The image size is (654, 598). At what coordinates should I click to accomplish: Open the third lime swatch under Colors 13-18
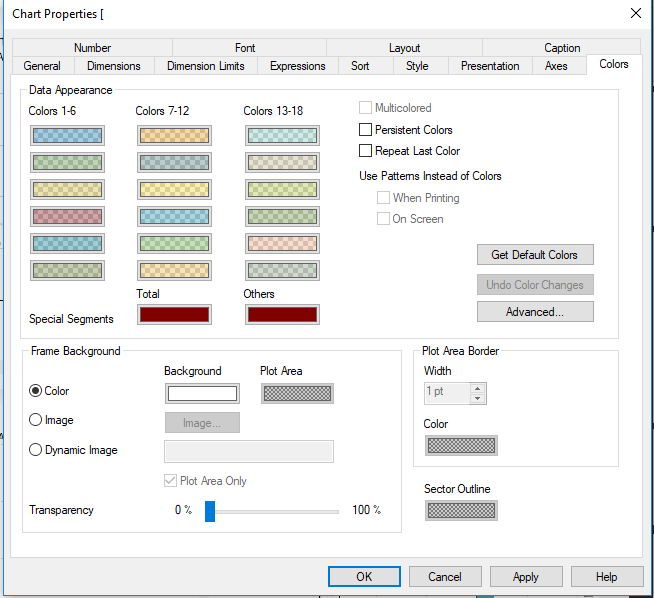pos(282,190)
